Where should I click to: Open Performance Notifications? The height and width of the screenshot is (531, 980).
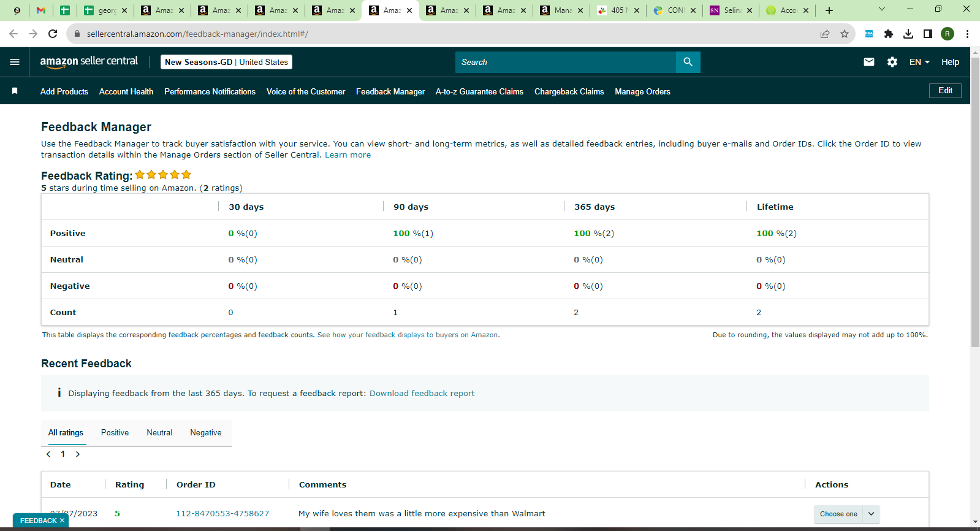tap(210, 91)
